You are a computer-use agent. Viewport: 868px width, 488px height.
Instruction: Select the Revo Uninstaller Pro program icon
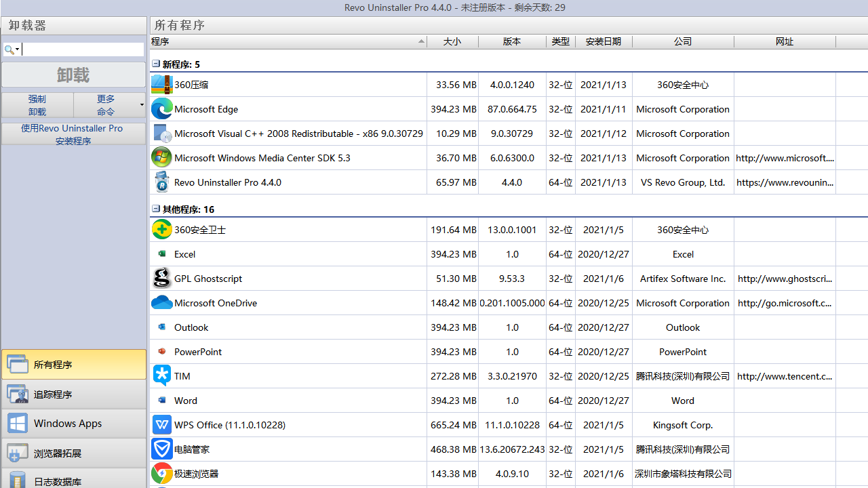click(161, 182)
